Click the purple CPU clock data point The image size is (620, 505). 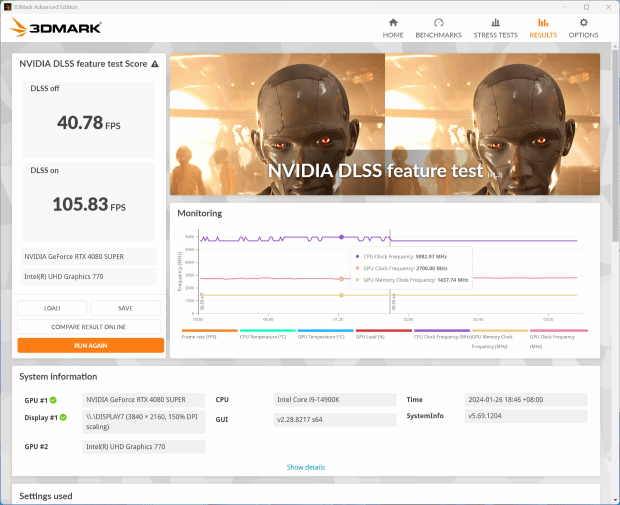pos(341,237)
